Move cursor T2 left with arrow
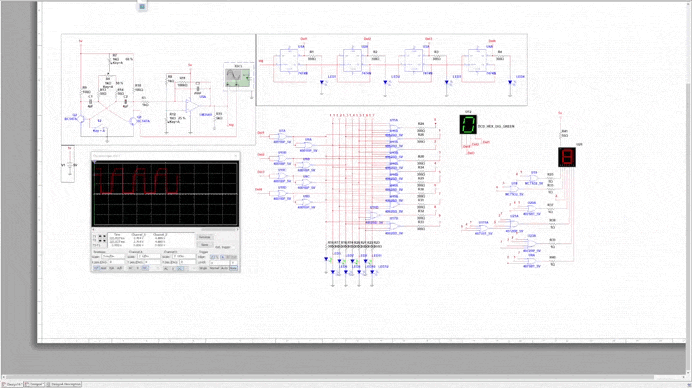The height and width of the screenshot is (388, 692). [x=100, y=241]
